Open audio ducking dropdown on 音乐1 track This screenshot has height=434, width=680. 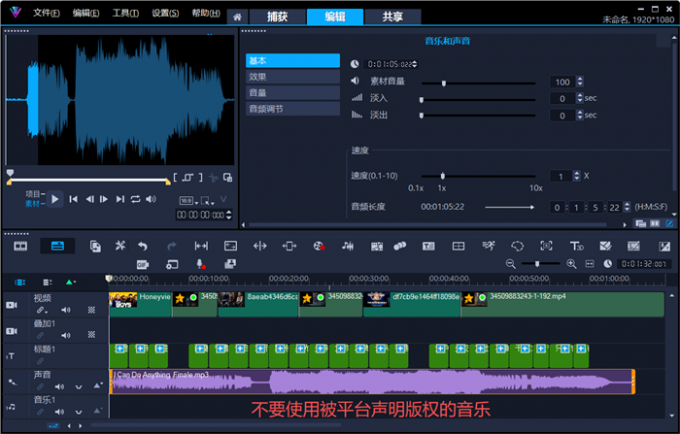pos(98,411)
